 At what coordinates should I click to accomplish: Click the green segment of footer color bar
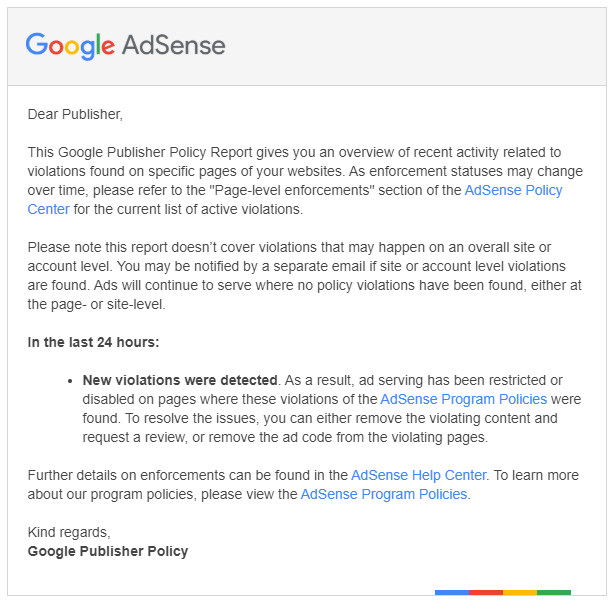554,593
